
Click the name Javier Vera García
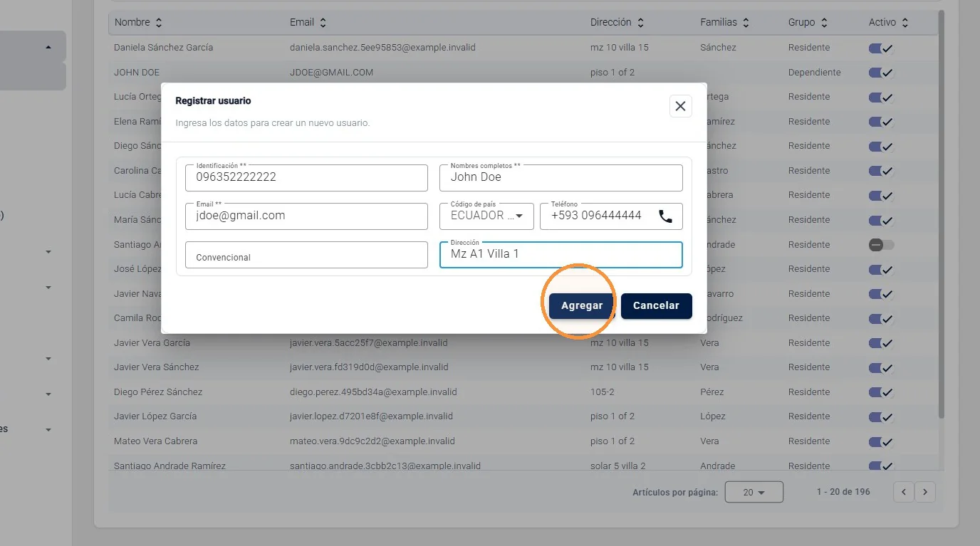tap(152, 343)
